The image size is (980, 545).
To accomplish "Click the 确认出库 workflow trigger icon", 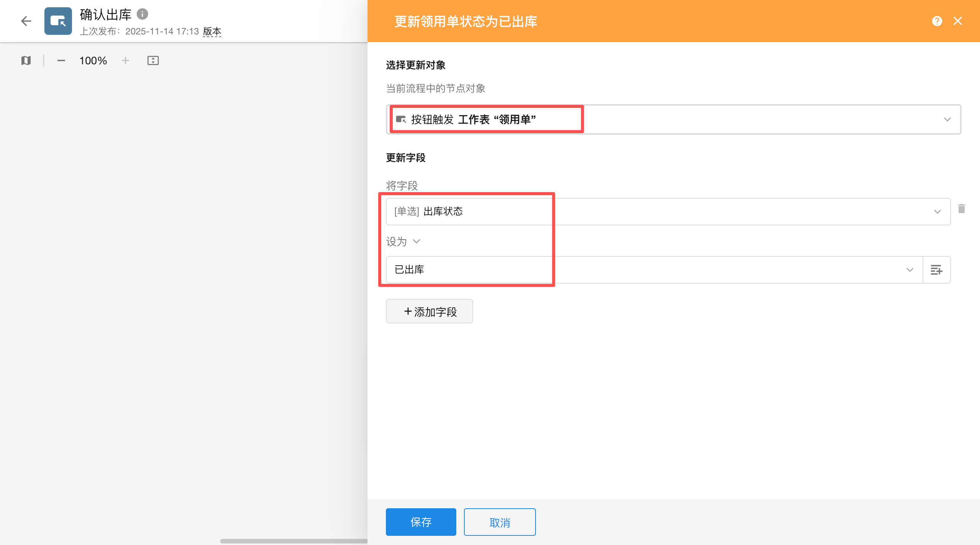I will coord(58,21).
